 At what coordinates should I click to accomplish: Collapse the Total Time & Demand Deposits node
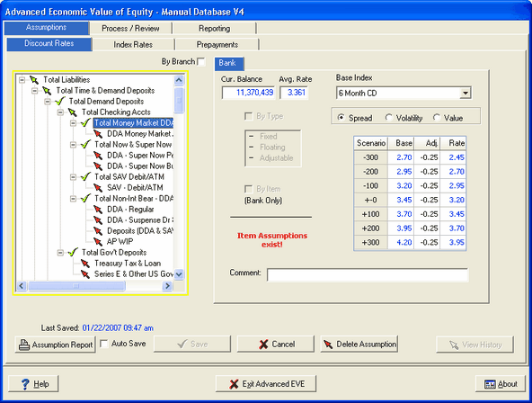(35, 91)
